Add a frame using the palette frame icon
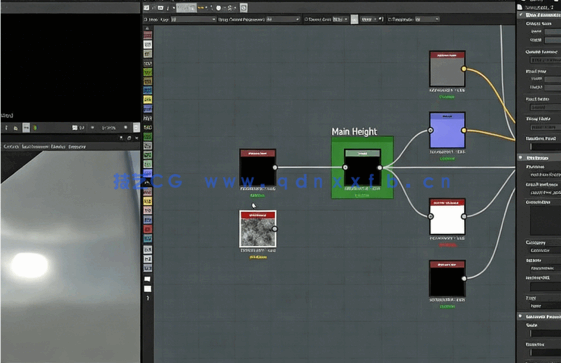The height and width of the screenshot is (363, 561). coord(147,289)
